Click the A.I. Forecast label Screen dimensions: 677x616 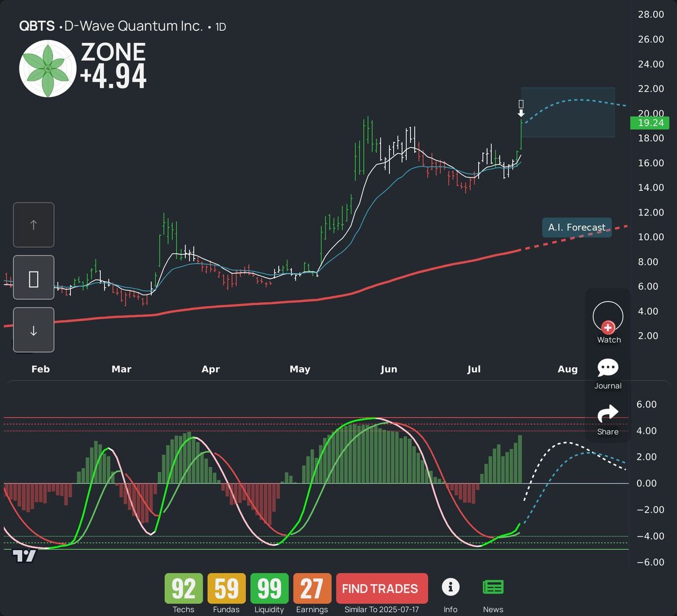[577, 228]
